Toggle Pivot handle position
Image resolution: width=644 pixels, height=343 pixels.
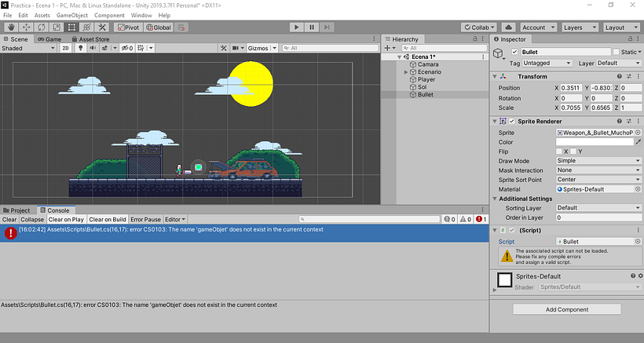pyautogui.click(x=129, y=27)
